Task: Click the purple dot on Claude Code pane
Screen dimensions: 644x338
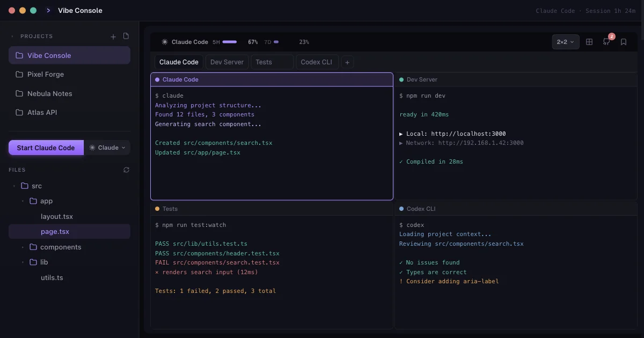Action: click(157, 79)
